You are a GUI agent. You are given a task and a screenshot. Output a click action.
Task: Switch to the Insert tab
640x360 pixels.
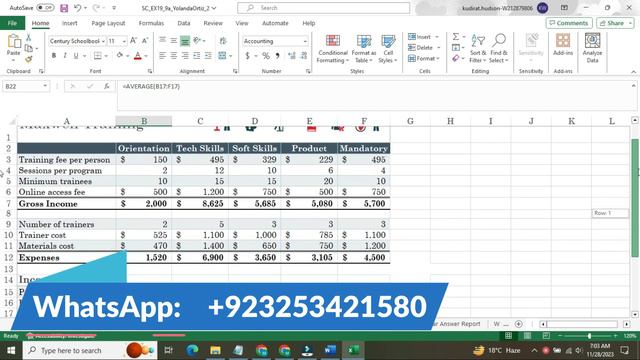69,23
